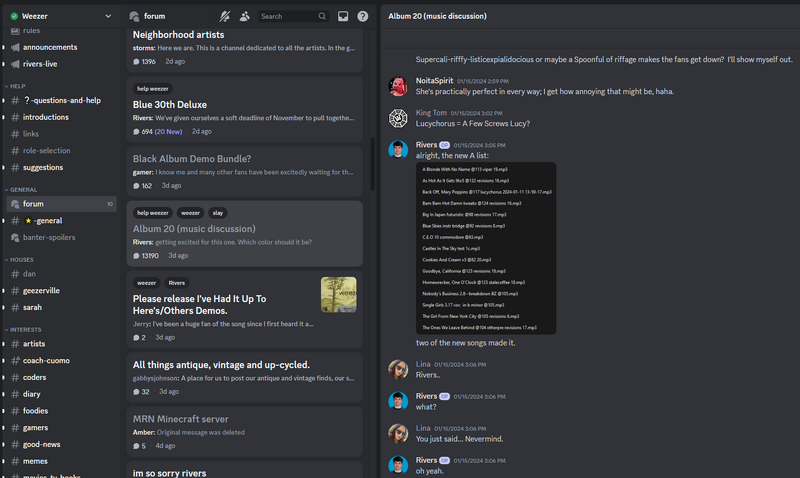800x478 pixels.
Task: Click the announcements channel megaphone icon
Action: [15, 47]
